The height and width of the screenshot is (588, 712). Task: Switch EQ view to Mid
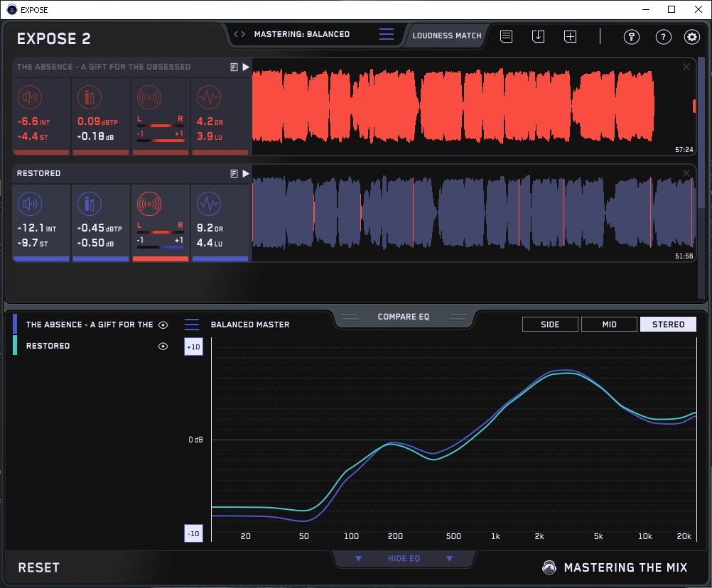click(x=609, y=325)
